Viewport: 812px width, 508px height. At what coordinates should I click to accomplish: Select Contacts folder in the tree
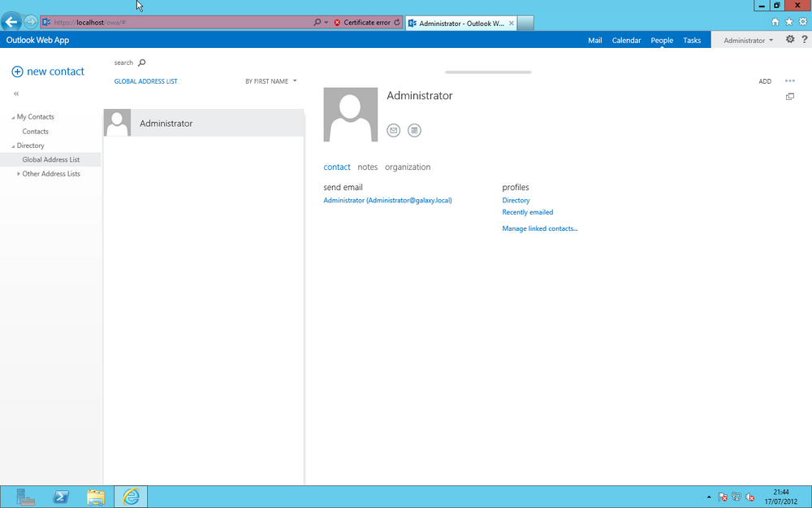point(35,131)
